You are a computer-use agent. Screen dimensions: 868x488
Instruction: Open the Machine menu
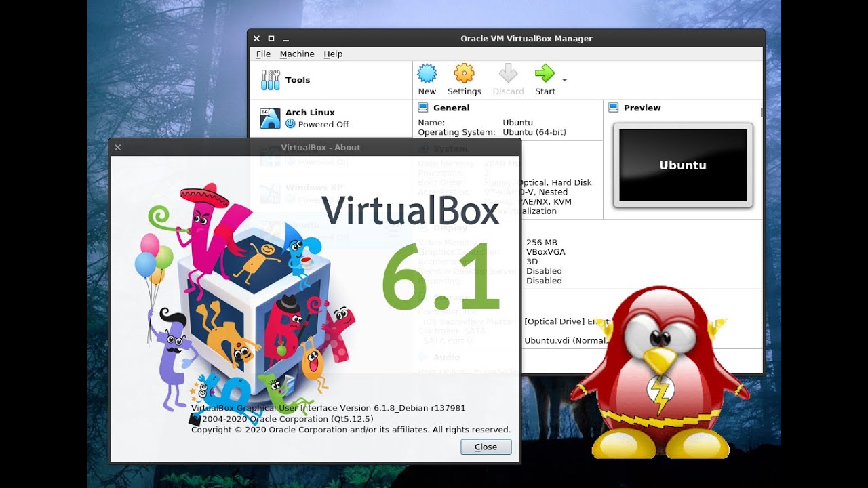297,54
